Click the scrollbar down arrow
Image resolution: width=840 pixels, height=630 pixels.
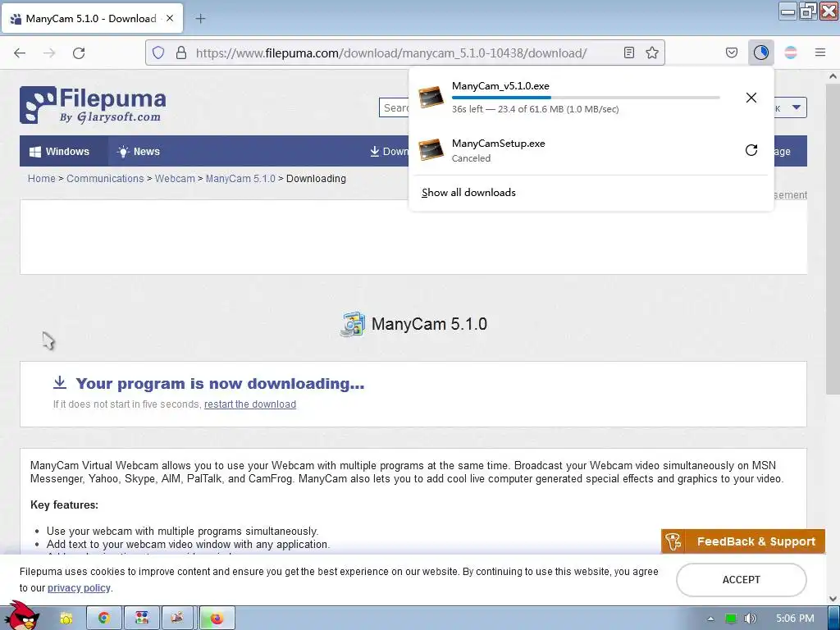click(x=833, y=598)
